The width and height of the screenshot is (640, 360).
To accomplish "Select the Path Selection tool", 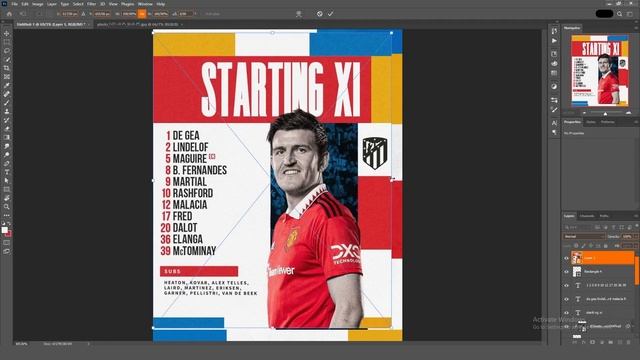I will (x=7, y=180).
